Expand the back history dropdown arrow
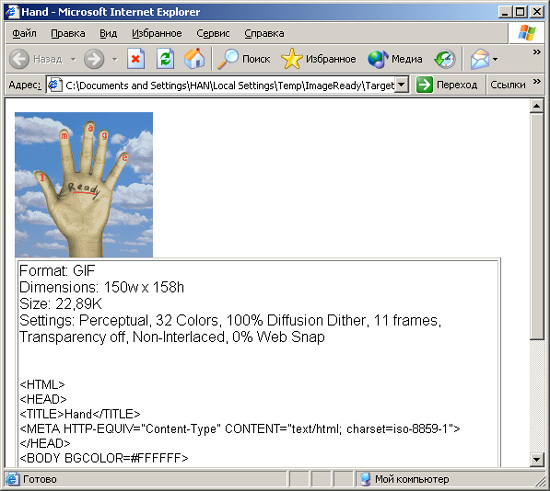The image size is (550, 491). pos(73,59)
